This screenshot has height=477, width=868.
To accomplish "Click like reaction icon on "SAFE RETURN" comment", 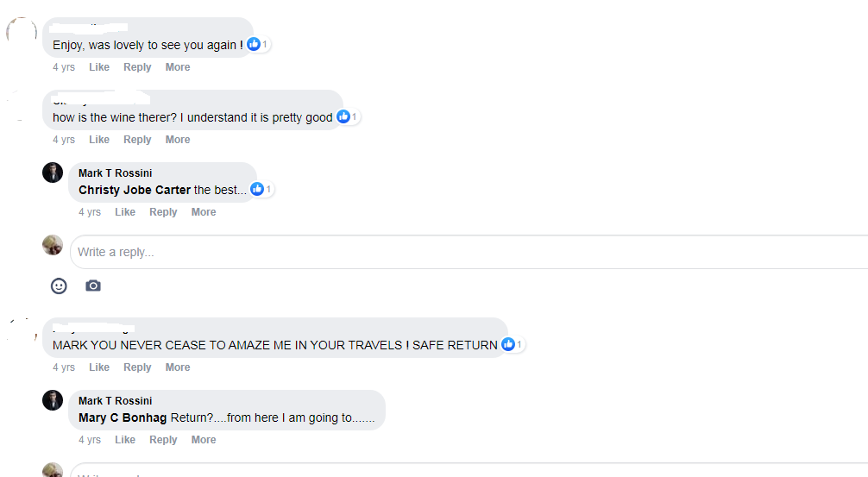I will tap(508, 344).
